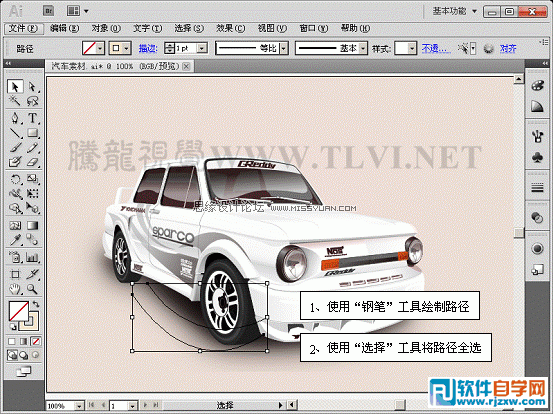This screenshot has height=414, width=553.
Task: Select the Lasso tool
Action: pyautogui.click(x=32, y=101)
